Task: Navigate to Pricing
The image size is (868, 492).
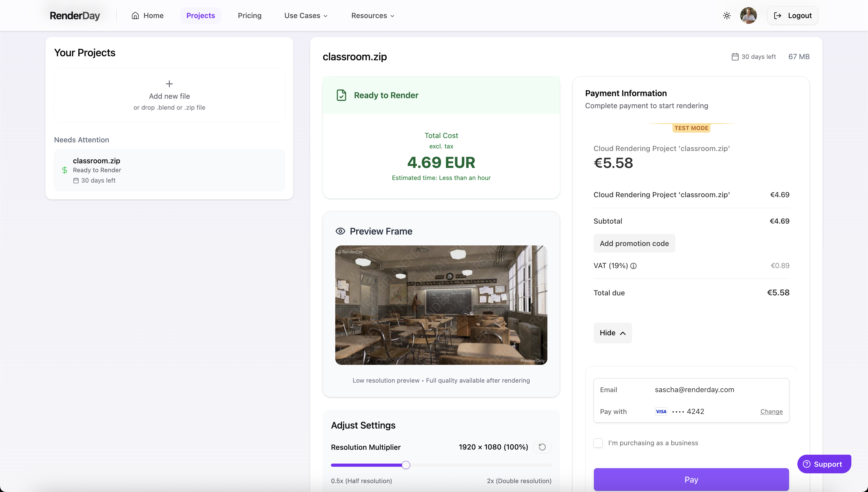Action: click(249, 16)
